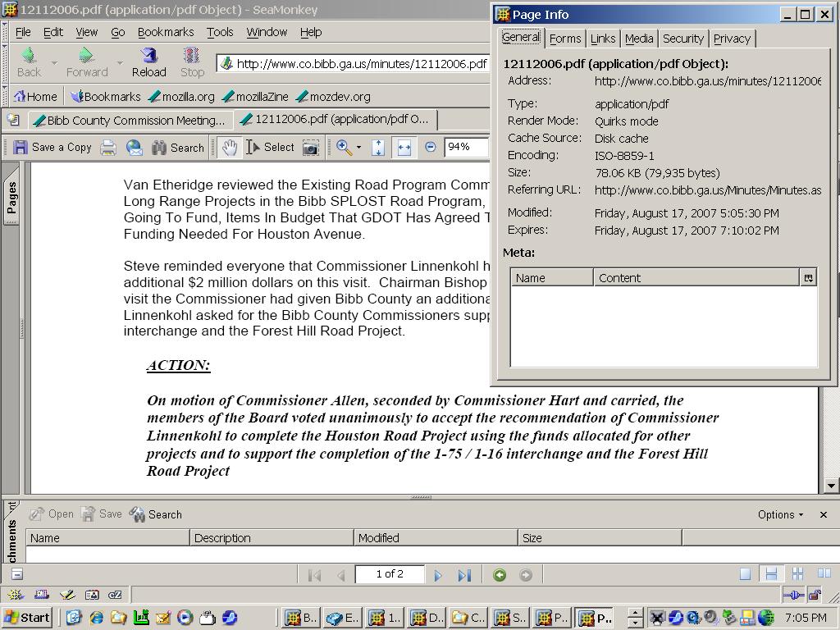
Task: Choose the text Select tool
Action: (270, 148)
